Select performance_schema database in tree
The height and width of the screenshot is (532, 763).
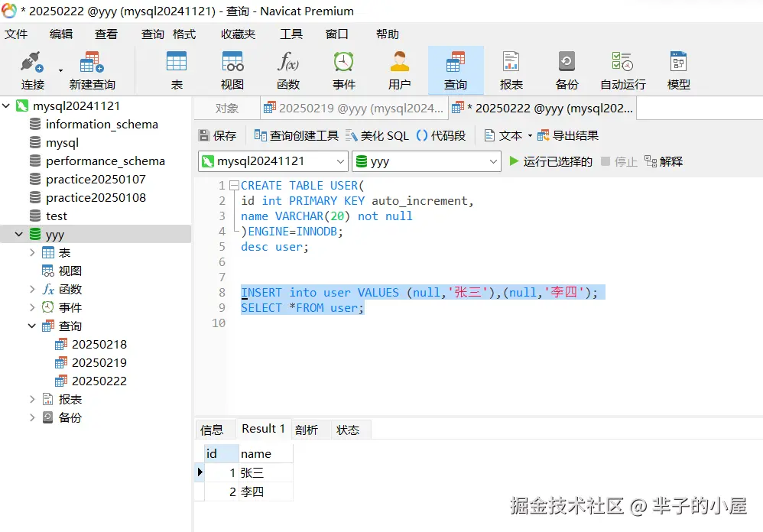105,161
